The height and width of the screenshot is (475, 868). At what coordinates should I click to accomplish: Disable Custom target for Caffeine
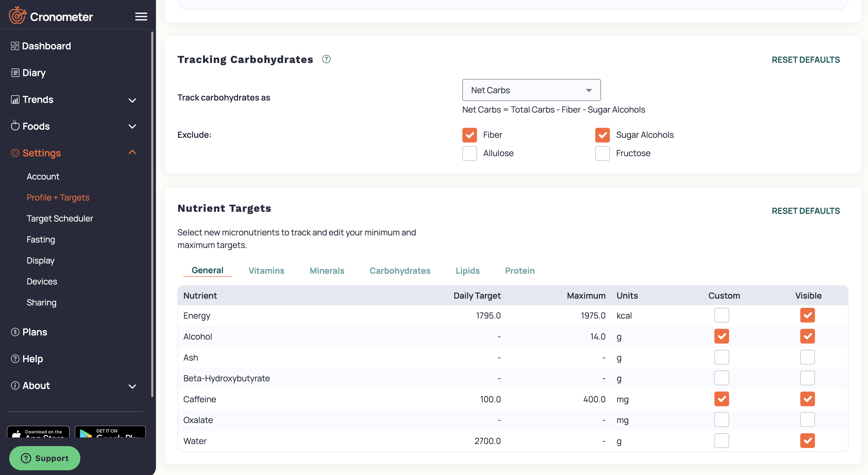[x=721, y=399]
